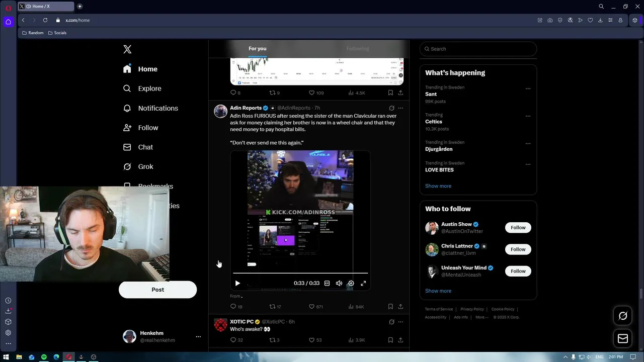The height and width of the screenshot is (362, 644).
Task: Focus the X Search field
Action: pos(478,49)
